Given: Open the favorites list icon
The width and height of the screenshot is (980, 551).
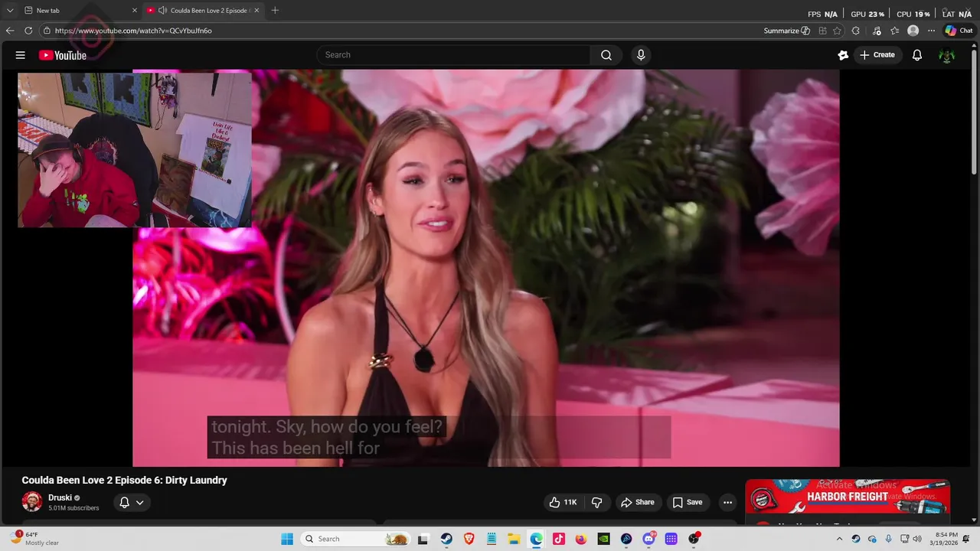Looking at the screenshot, I should 894,31.
